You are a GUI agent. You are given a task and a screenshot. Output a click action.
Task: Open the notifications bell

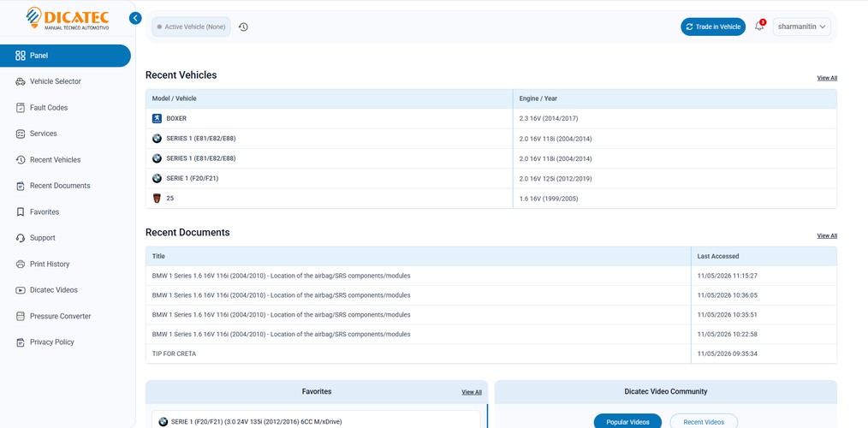click(759, 26)
